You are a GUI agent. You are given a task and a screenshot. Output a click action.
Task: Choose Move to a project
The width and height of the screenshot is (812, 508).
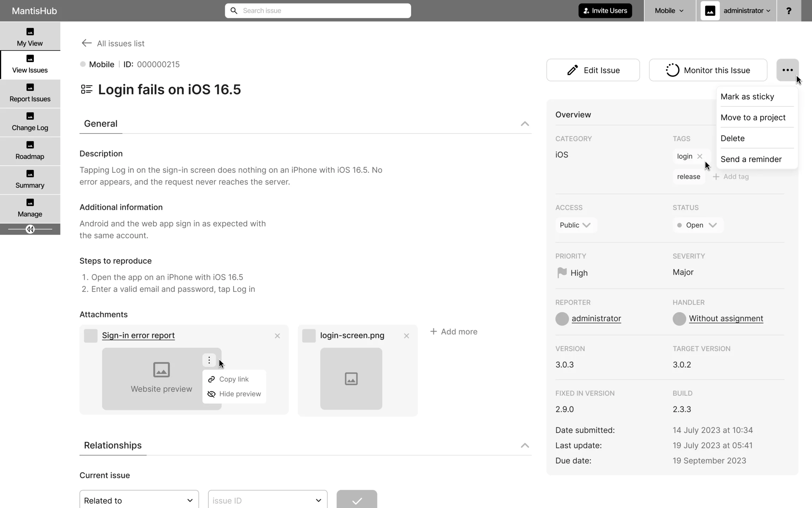click(x=757, y=117)
